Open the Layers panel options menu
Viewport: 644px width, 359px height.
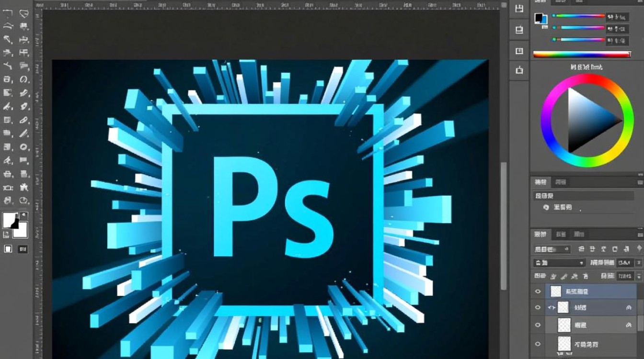(x=640, y=235)
